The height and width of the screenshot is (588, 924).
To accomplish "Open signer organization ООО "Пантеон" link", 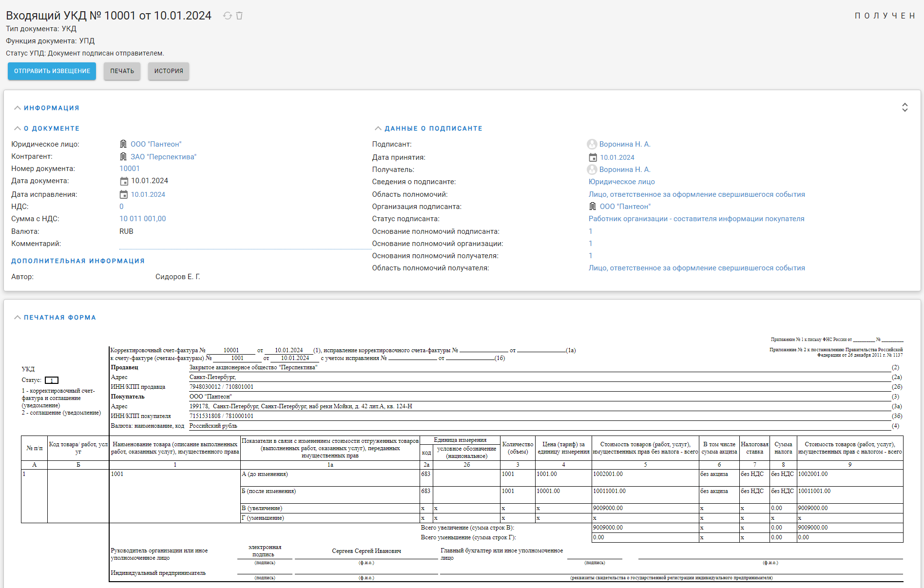I will click(x=625, y=207).
